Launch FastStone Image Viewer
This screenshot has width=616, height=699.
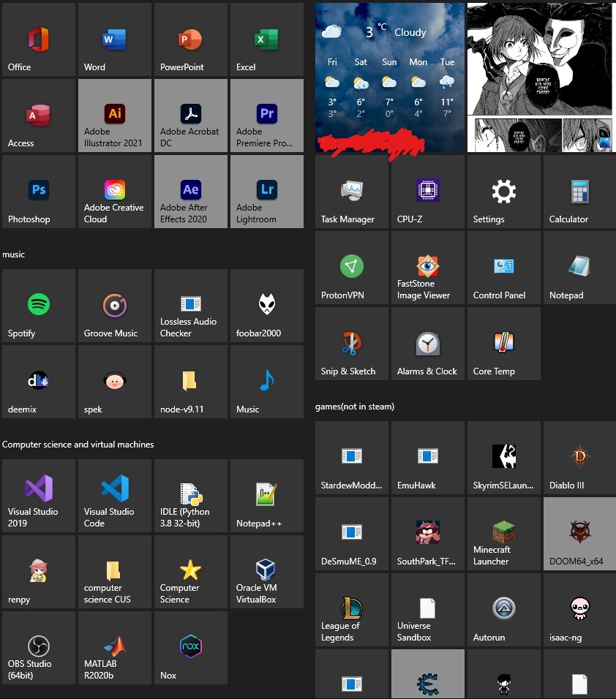(x=428, y=268)
